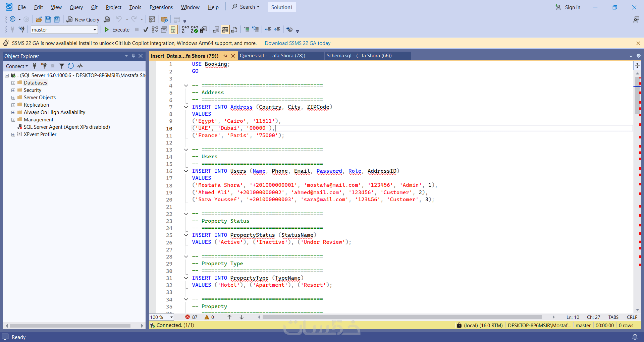Pin the Insert_Data tab
The image size is (644, 342).
[x=225, y=56]
